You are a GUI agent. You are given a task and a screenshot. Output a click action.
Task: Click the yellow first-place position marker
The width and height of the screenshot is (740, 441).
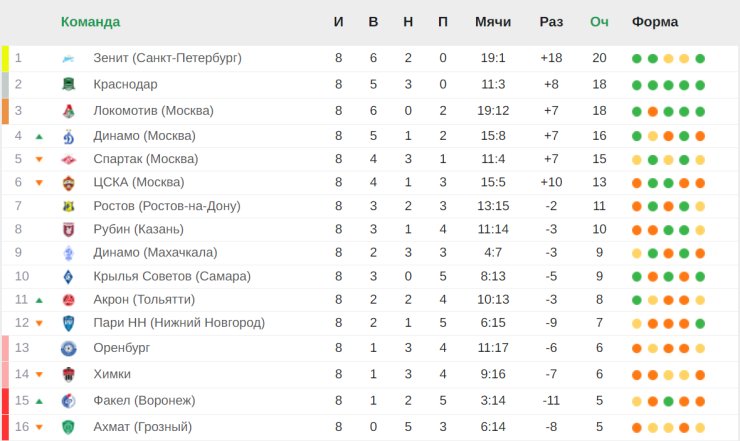click(5, 59)
